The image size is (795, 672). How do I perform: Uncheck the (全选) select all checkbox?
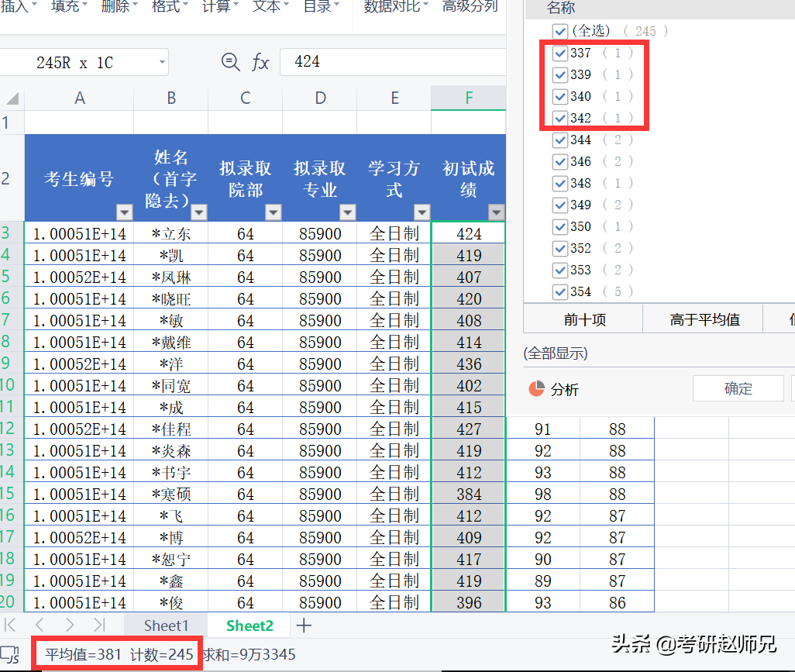[560, 31]
